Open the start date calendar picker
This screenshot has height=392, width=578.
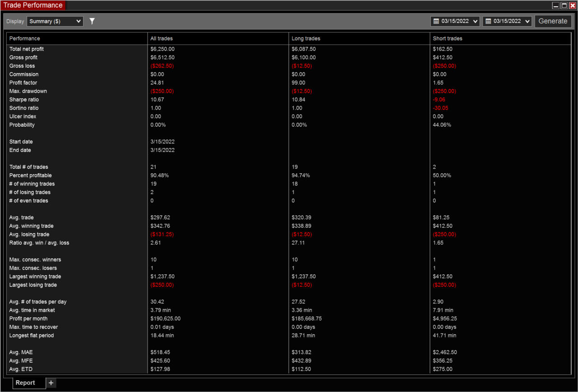coord(436,21)
